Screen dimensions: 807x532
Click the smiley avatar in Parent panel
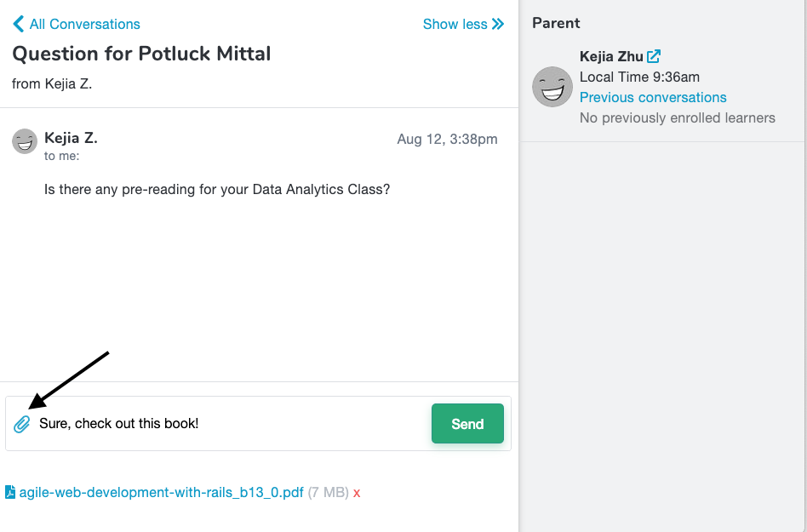point(552,87)
